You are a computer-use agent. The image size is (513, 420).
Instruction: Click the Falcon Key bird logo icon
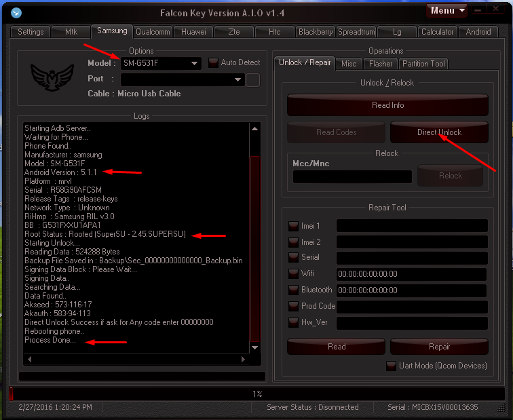16,13
